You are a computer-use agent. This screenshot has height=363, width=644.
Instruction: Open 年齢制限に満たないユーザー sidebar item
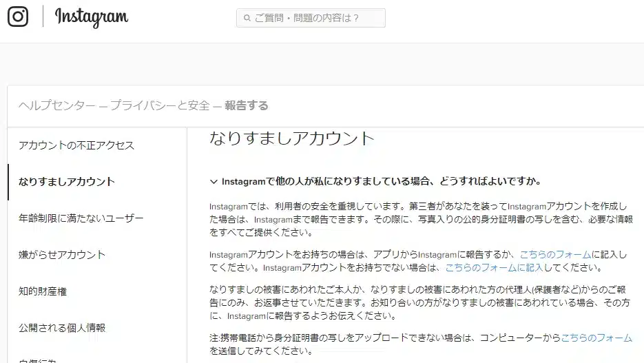tap(81, 218)
